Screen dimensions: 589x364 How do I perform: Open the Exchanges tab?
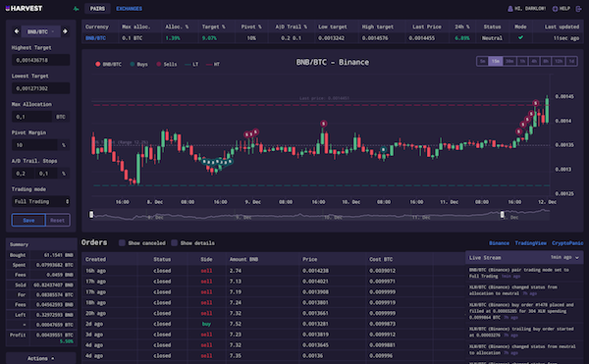click(129, 8)
